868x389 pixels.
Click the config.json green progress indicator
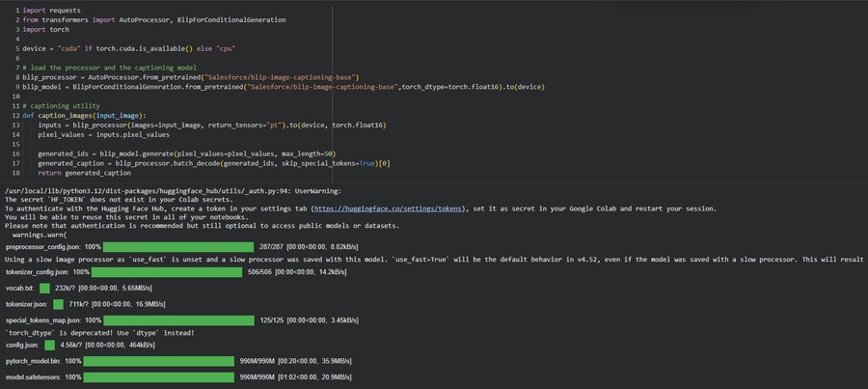click(x=49, y=345)
